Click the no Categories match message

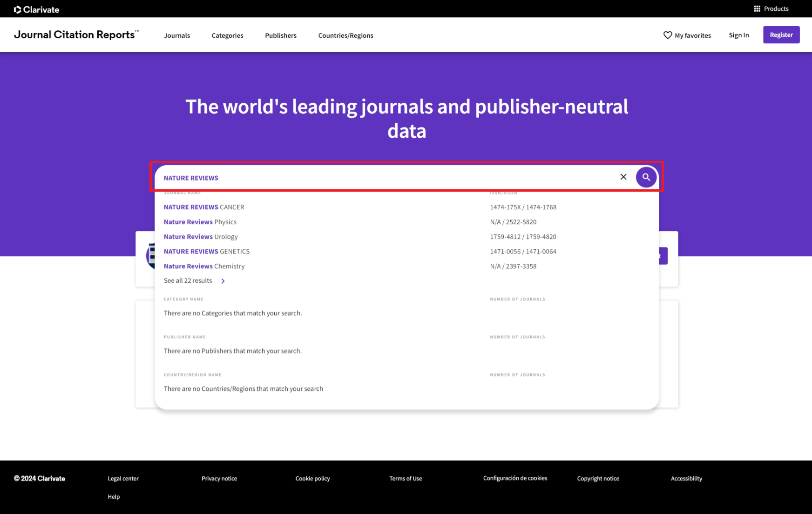tap(233, 313)
